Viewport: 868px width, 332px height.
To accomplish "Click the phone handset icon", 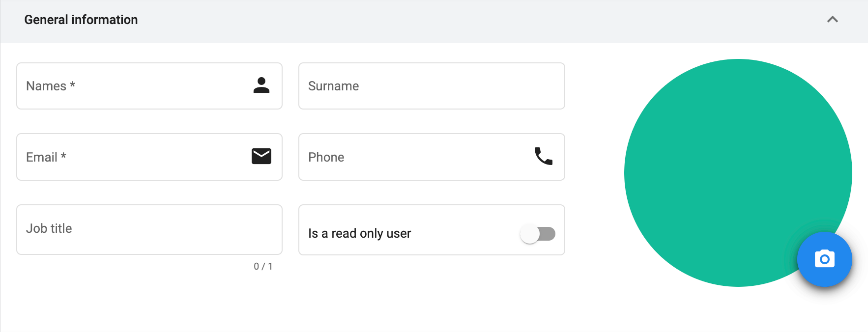I will click(544, 156).
